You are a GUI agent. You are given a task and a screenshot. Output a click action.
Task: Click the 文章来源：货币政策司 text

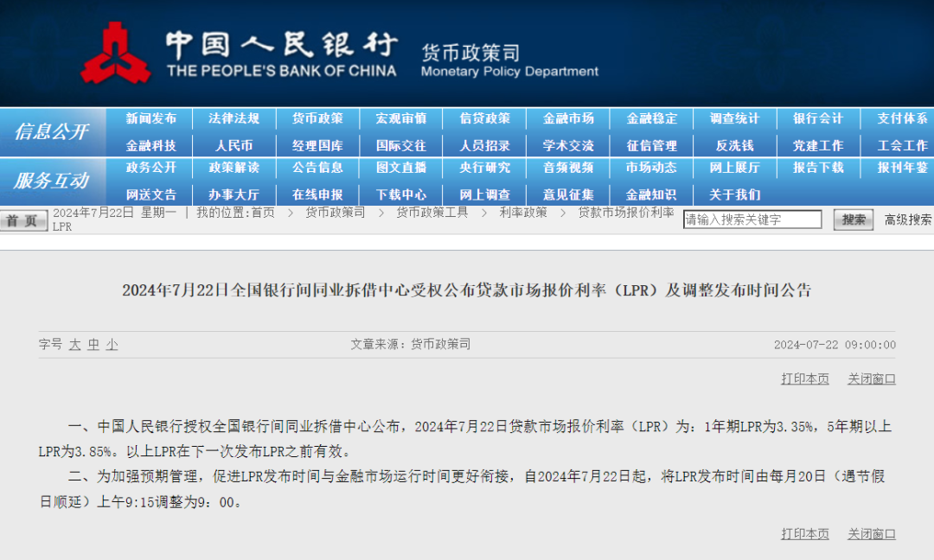(411, 344)
